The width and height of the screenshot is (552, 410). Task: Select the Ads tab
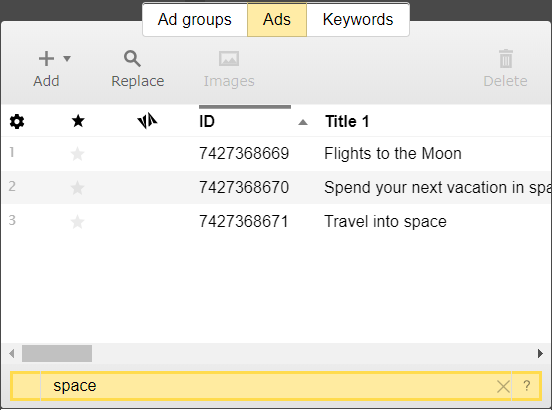click(277, 19)
